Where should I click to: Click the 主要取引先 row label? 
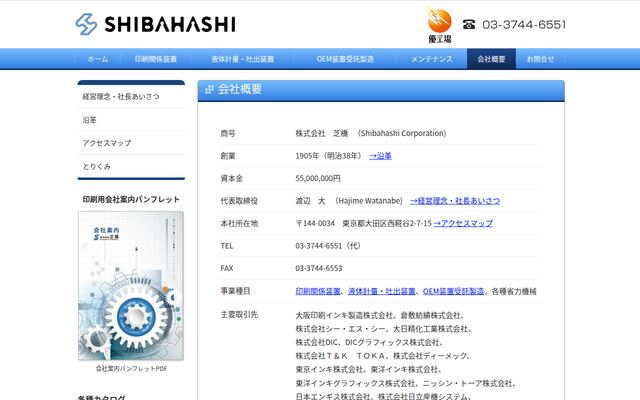pos(239,315)
